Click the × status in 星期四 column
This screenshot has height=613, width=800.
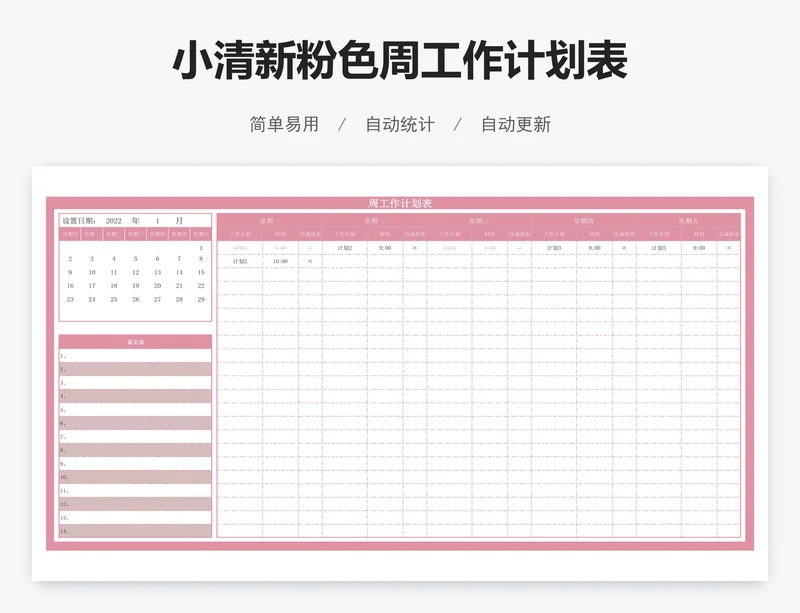(624, 248)
